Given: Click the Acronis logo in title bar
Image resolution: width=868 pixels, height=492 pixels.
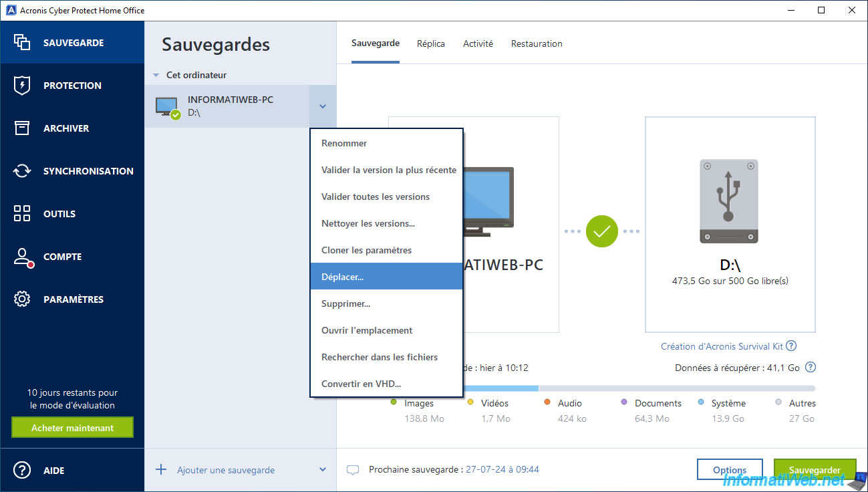Looking at the screenshot, I should click(9, 10).
